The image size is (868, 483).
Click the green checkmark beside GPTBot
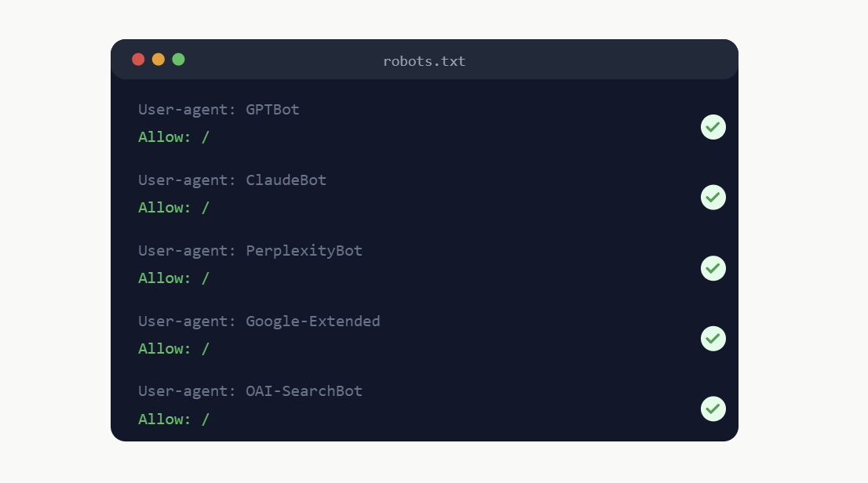[x=713, y=127]
